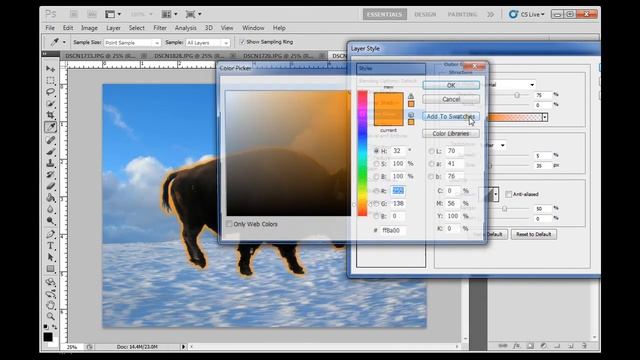Select the Lab b radio button
This screenshot has width=640, height=360.
pos(431,176)
